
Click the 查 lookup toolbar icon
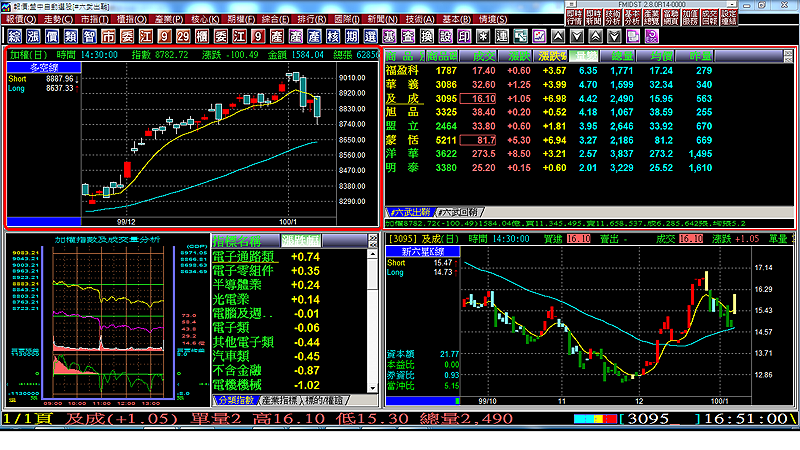[408, 36]
